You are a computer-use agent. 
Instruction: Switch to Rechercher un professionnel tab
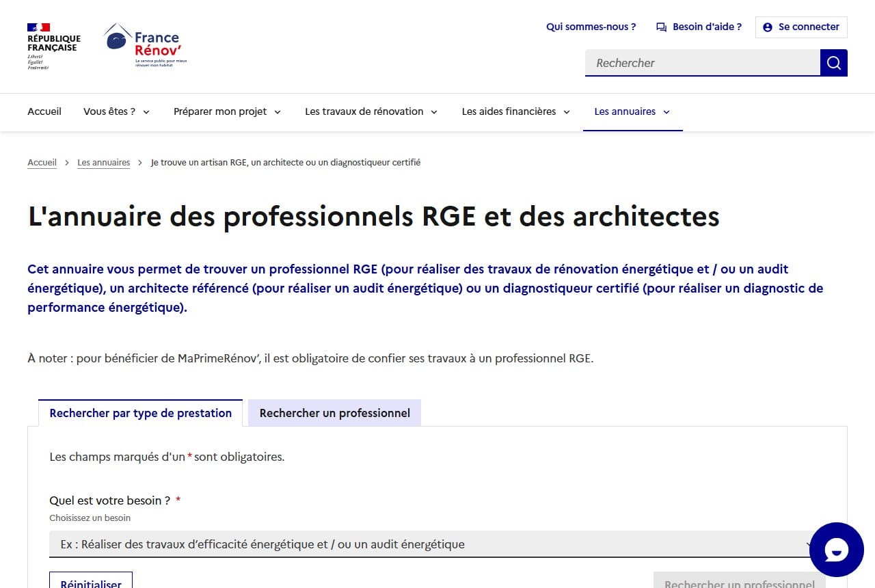click(335, 413)
